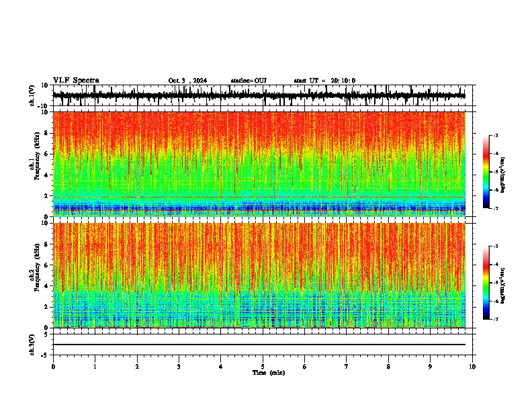Click the ch.1 color scale bar
This screenshot has height=411, width=532.
pyautogui.click(x=486, y=172)
